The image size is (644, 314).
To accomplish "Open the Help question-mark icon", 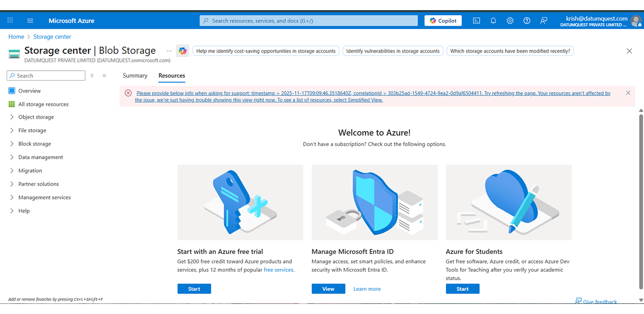I will [526, 20].
